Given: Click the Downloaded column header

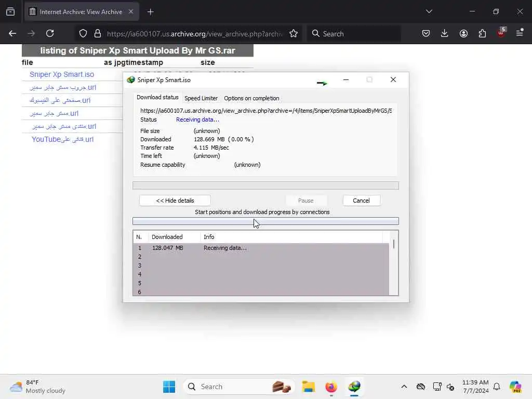Looking at the screenshot, I should pos(175,237).
